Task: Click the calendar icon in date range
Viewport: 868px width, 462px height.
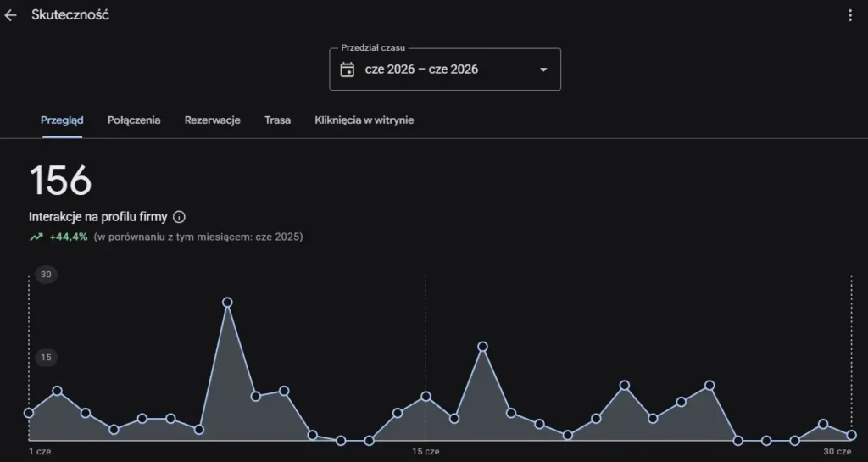Action: pos(347,70)
